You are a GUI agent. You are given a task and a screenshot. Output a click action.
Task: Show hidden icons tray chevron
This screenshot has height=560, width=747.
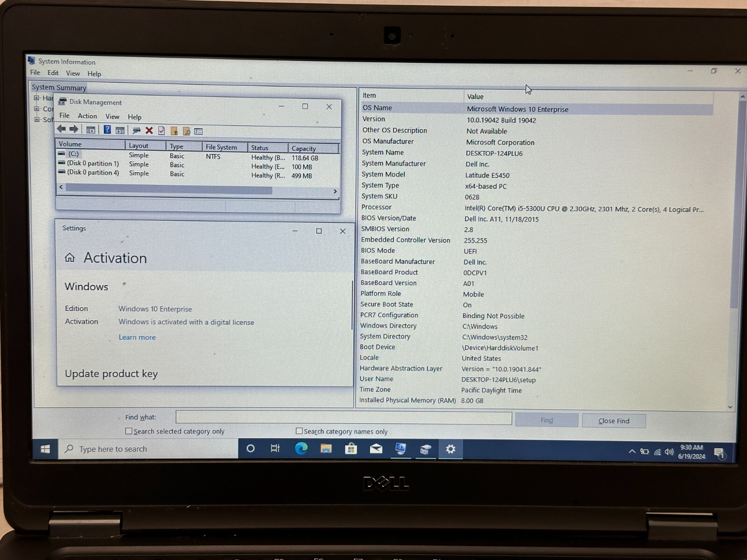pyautogui.click(x=632, y=451)
